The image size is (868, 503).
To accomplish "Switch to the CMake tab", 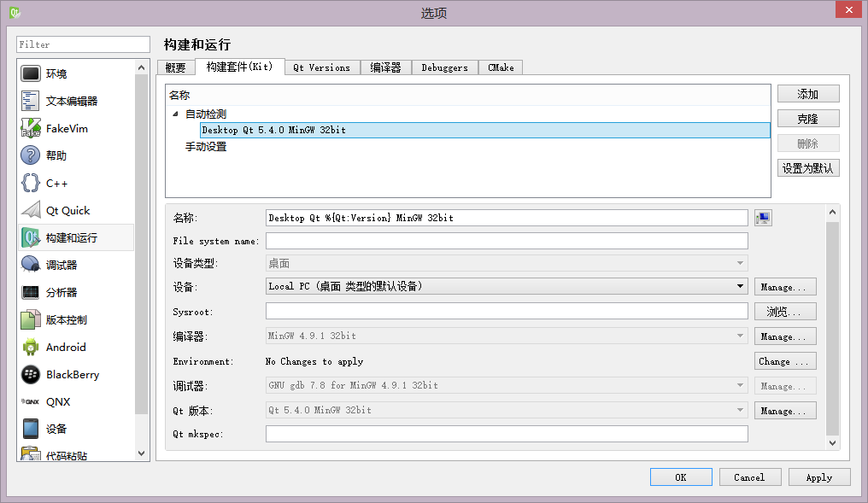I will tap(501, 67).
